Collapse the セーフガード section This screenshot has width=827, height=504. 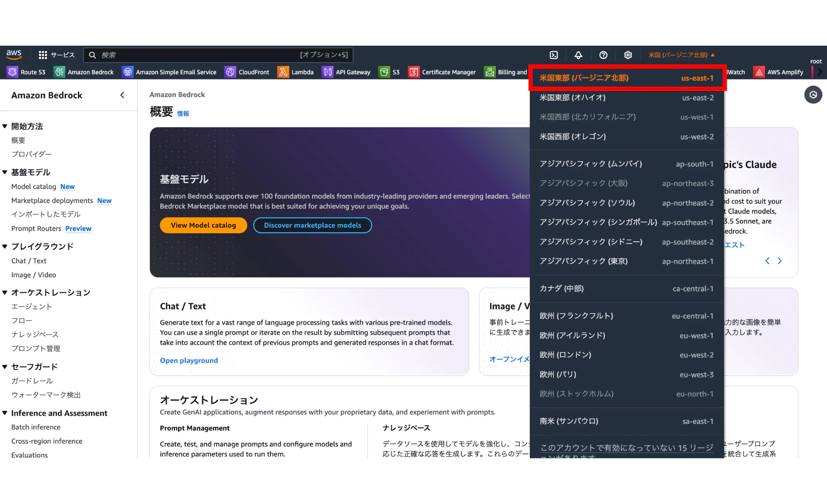(5, 367)
